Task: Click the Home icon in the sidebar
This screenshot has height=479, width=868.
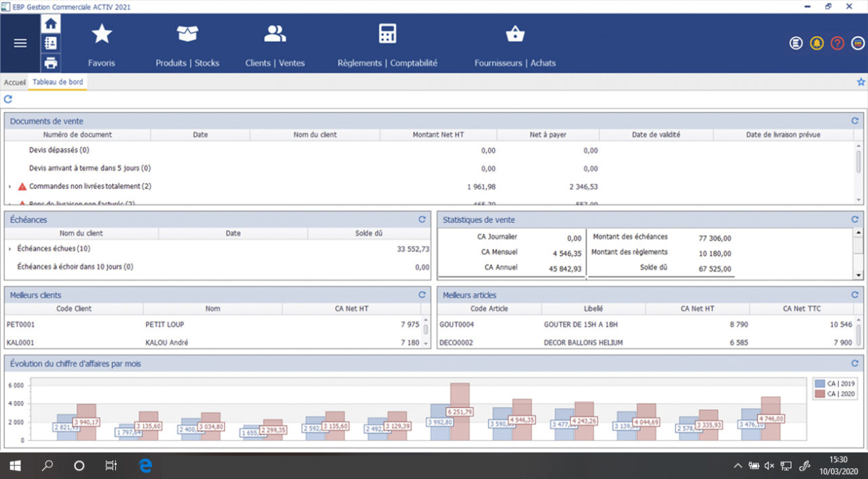Action: pyautogui.click(x=50, y=22)
